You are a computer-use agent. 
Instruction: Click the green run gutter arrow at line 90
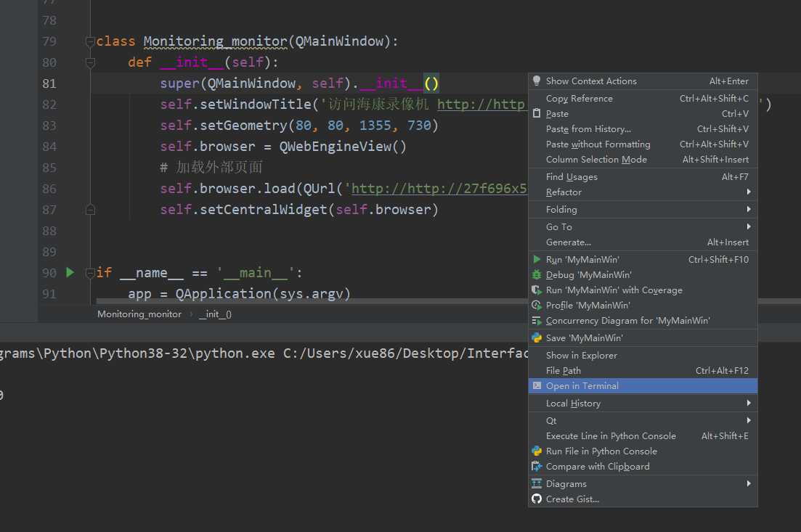click(70, 273)
